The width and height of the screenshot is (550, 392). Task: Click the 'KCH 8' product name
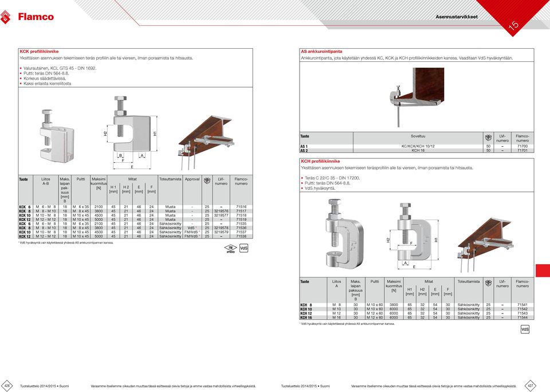[x=306, y=305]
